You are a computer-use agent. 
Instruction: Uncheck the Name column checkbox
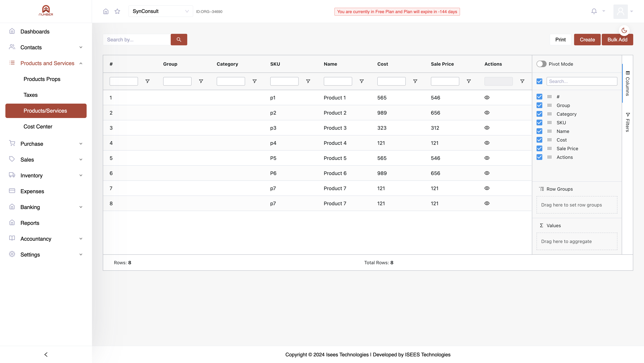tap(539, 131)
